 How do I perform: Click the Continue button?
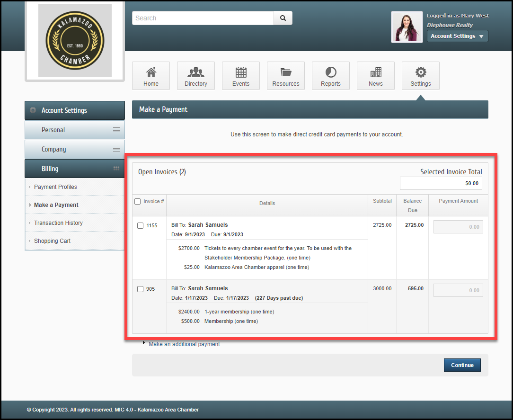tap(462, 365)
